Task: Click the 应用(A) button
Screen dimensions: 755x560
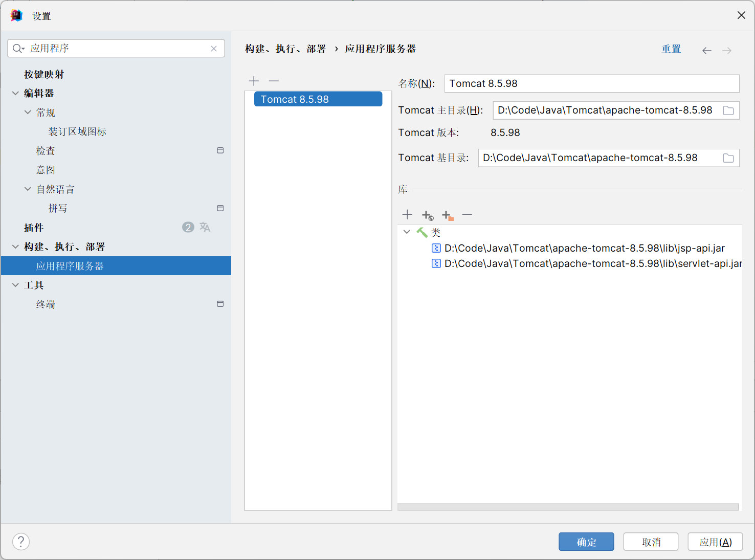Action: (x=715, y=542)
